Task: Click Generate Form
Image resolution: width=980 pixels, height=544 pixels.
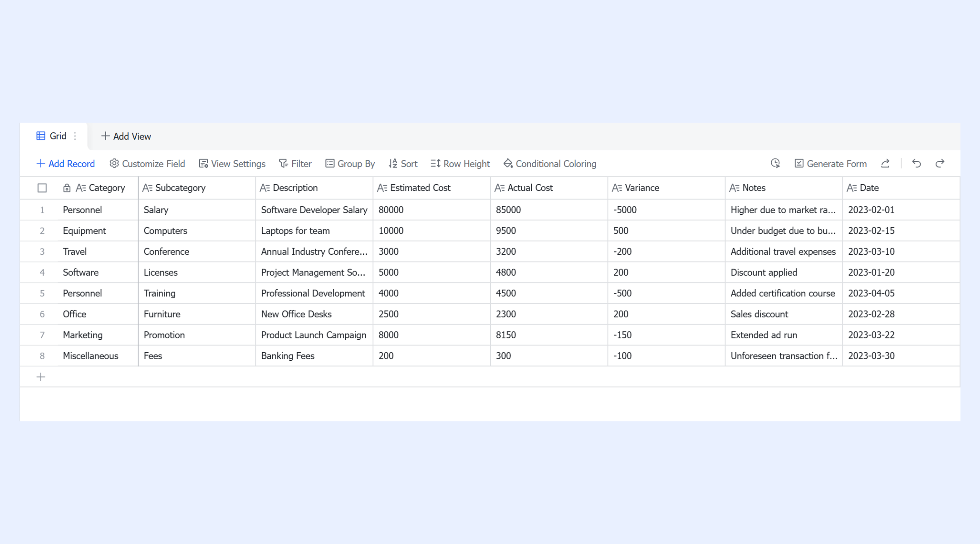Action: click(831, 164)
